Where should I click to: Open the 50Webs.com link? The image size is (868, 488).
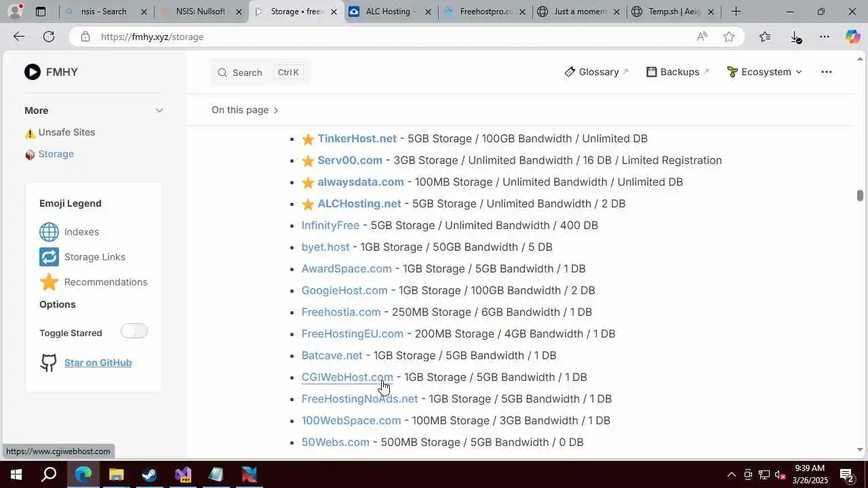336,442
